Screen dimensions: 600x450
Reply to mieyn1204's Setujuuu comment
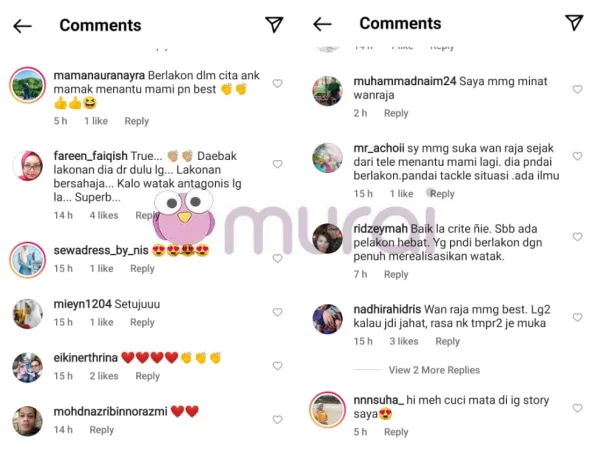pos(142,322)
